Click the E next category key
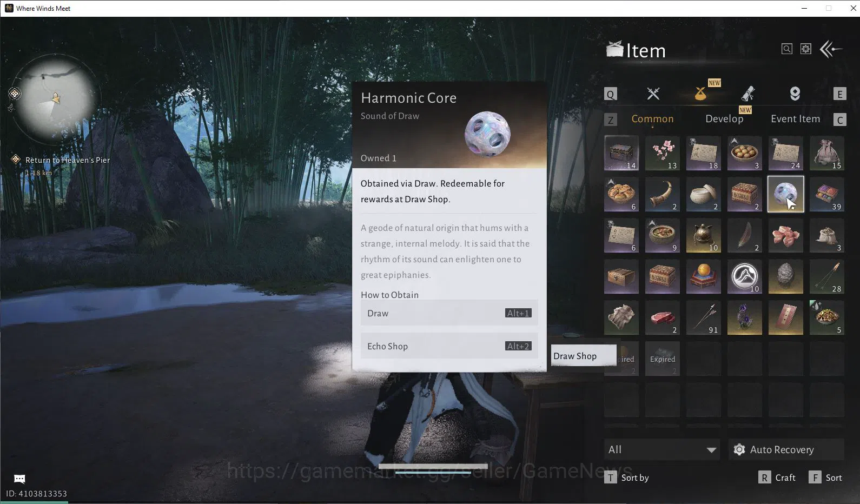 click(839, 94)
